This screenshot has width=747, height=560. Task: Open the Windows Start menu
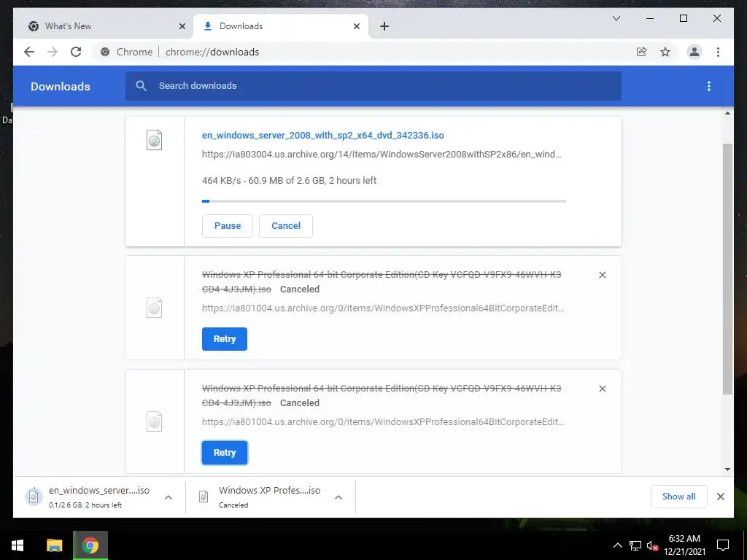click(18, 545)
